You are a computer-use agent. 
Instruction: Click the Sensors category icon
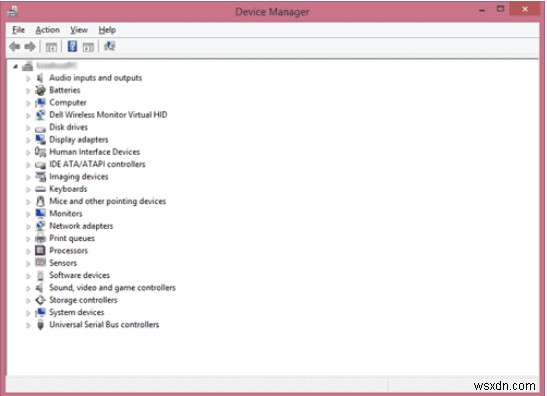coord(40,262)
